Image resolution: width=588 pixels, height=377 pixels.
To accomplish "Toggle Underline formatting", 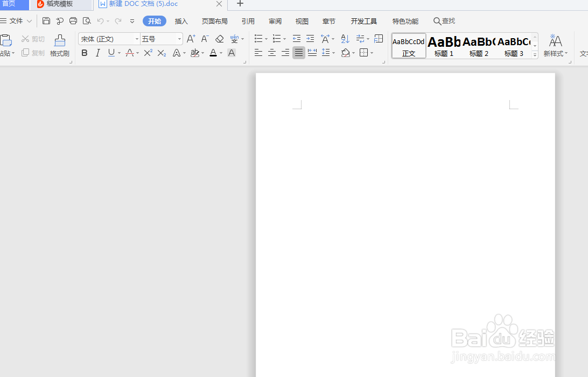I will (111, 53).
